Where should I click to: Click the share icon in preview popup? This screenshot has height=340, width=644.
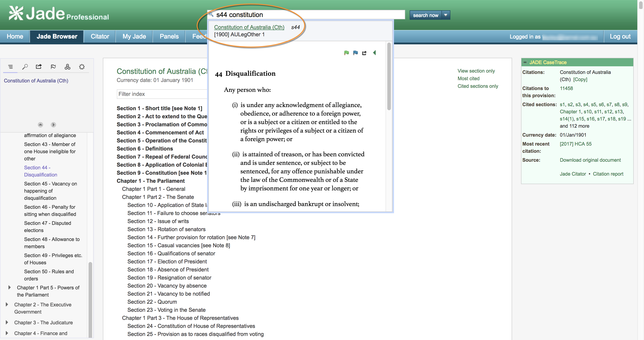click(364, 53)
